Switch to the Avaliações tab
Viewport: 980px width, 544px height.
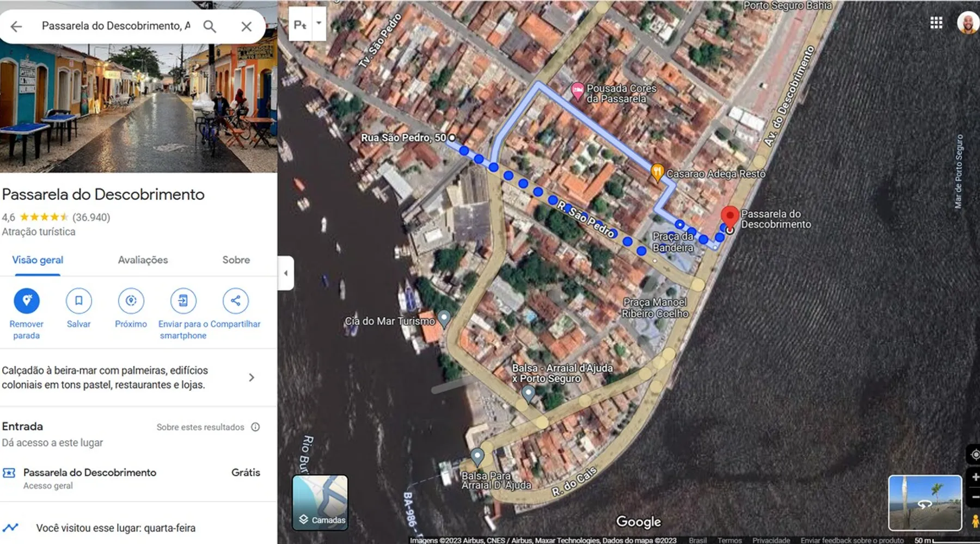click(143, 260)
